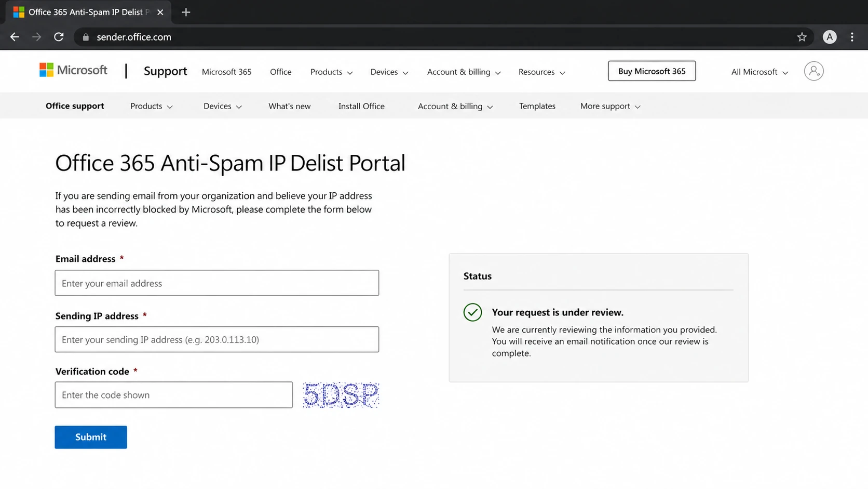Click the page heading 'Office 365 Anti-Spam IP Delist Portal'

[230, 163]
